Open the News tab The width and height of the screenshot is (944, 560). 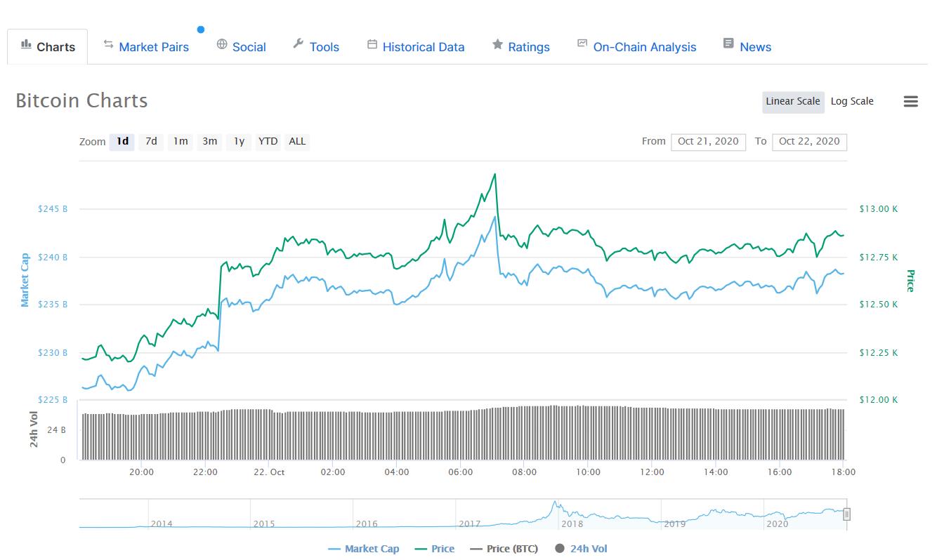click(755, 46)
